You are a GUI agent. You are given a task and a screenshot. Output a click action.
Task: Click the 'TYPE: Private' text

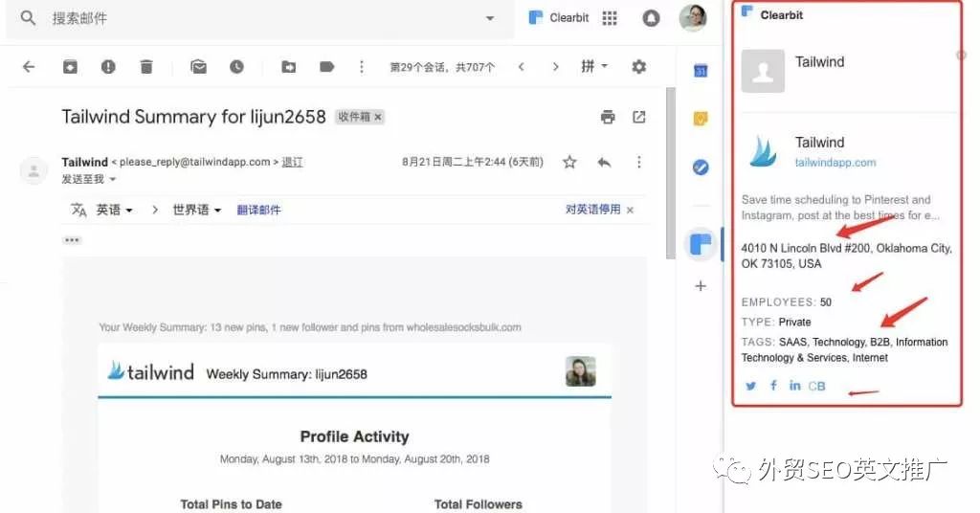pos(775,322)
